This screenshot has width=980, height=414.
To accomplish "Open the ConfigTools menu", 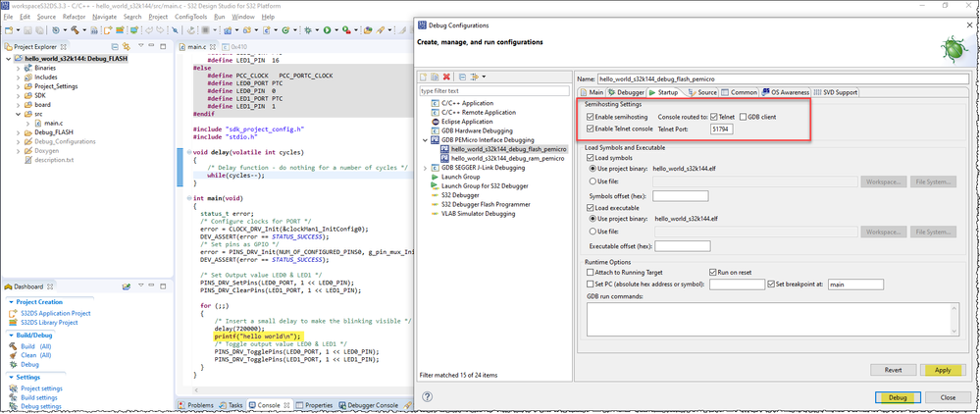I will [x=191, y=17].
